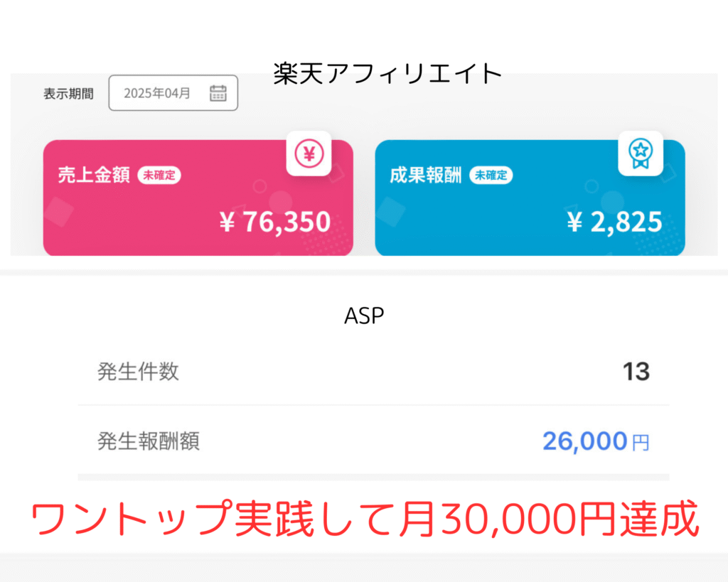Click the ¥ 76,350 sales amount
This screenshot has height=582, width=728.
[x=275, y=222]
